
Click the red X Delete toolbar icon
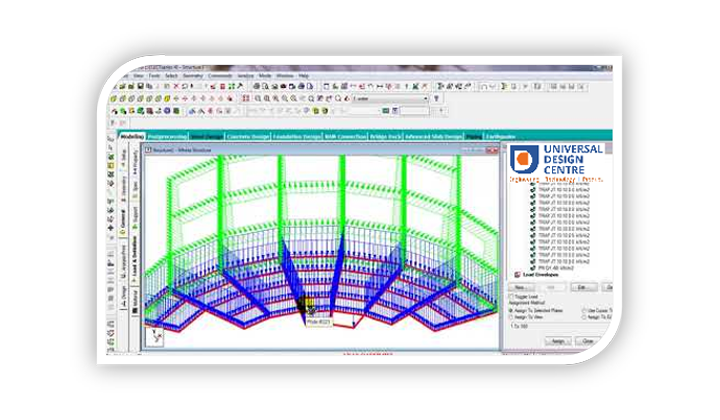(x=176, y=86)
